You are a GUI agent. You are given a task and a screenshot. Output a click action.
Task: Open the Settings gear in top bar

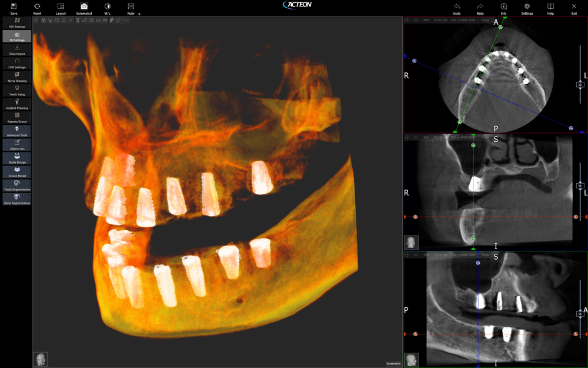527,8
